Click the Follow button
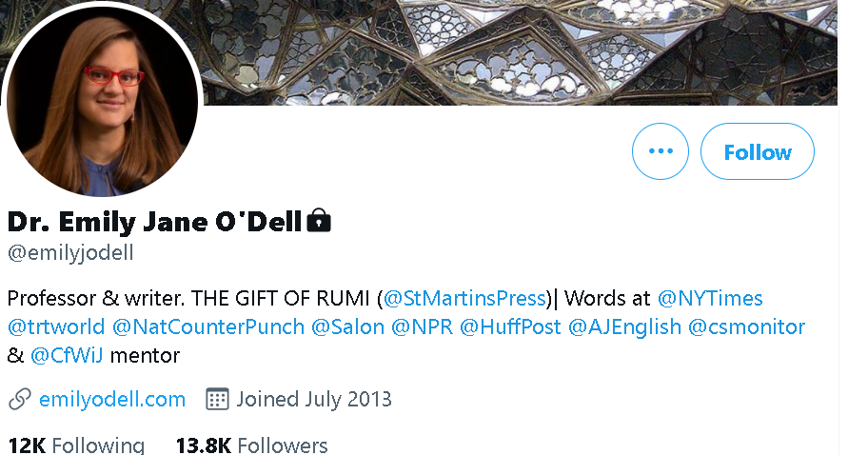The width and height of the screenshot is (868, 455). pyautogui.click(x=757, y=151)
